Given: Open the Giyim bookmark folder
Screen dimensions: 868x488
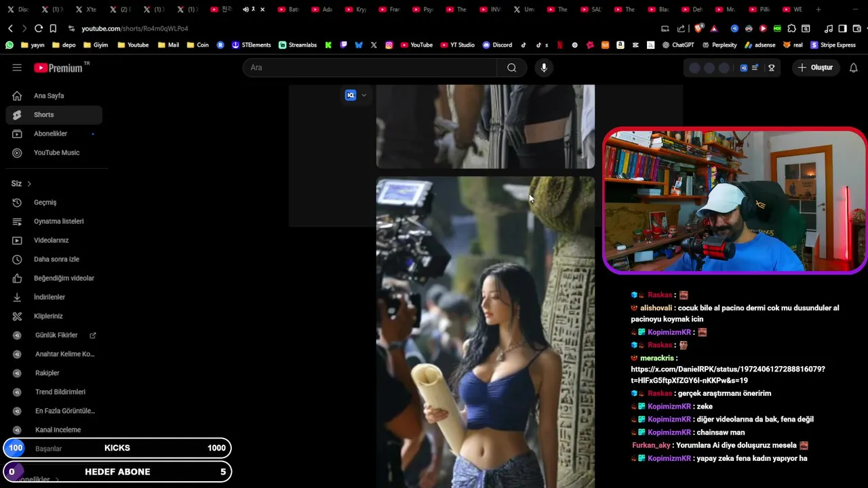Looking at the screenshot, I should tap(96, 45).
